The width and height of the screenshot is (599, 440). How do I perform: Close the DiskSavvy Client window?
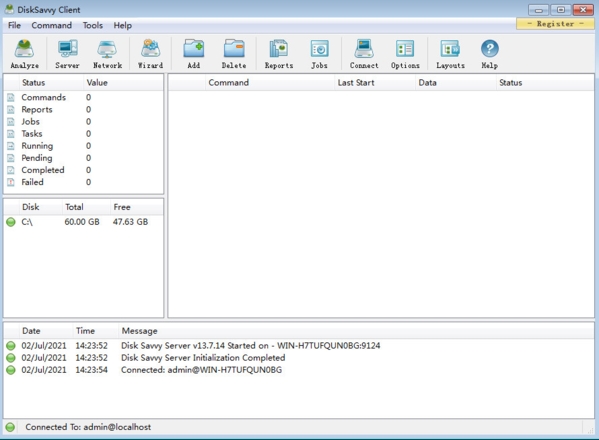pos(583,10)
